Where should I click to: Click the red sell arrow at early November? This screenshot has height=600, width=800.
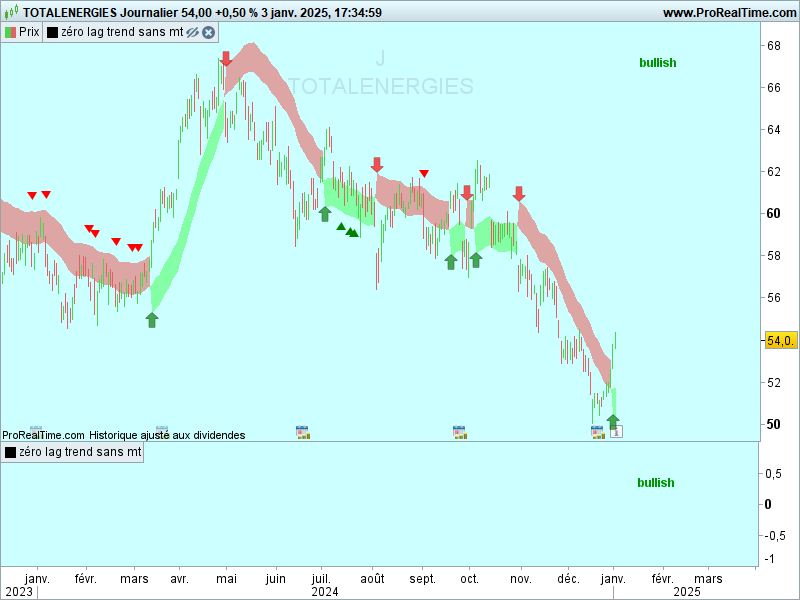coord(519,193)
